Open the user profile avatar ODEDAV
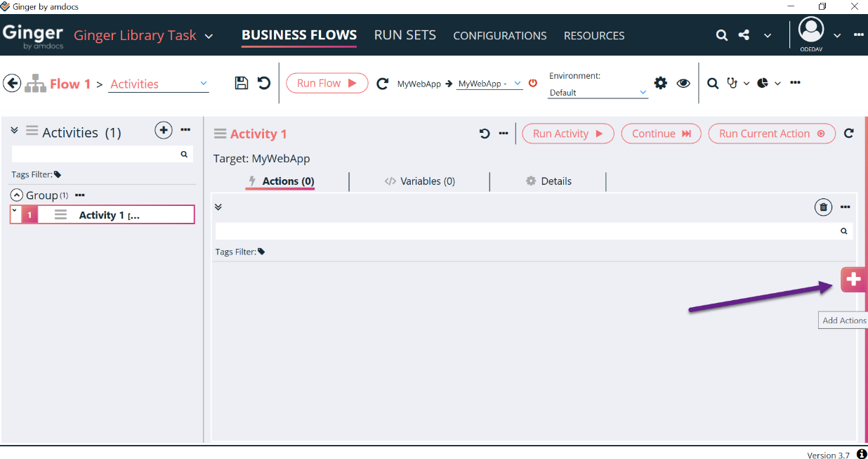The width and height of the screenshot is (868, 459). click(x=811, y=31)
